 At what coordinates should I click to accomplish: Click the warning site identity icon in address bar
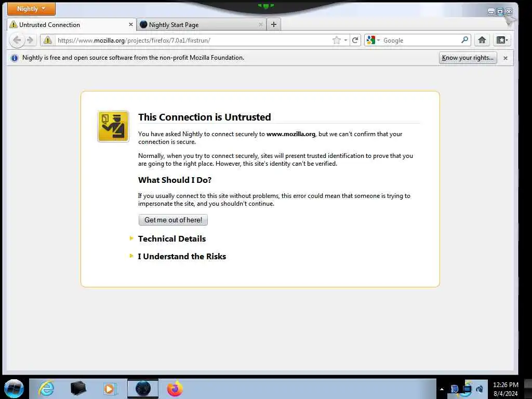click(48, 41)
